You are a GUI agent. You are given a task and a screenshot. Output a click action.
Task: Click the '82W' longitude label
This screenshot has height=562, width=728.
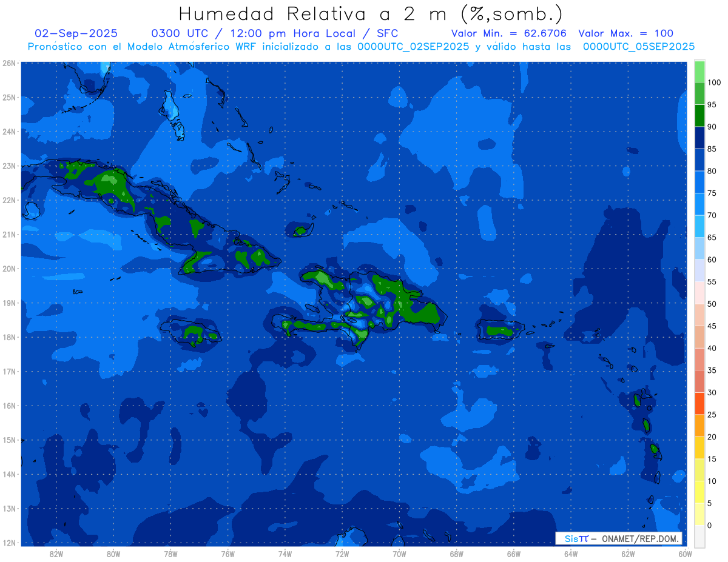[56, 554]
